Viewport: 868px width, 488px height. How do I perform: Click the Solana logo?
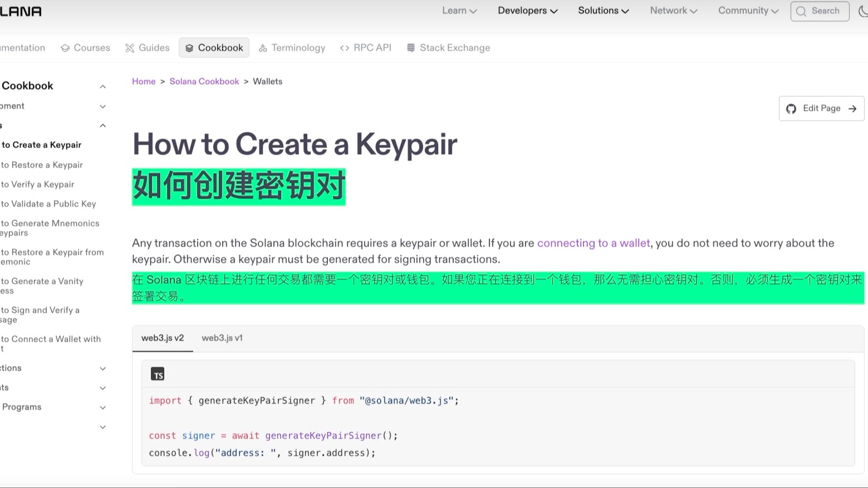21,11
